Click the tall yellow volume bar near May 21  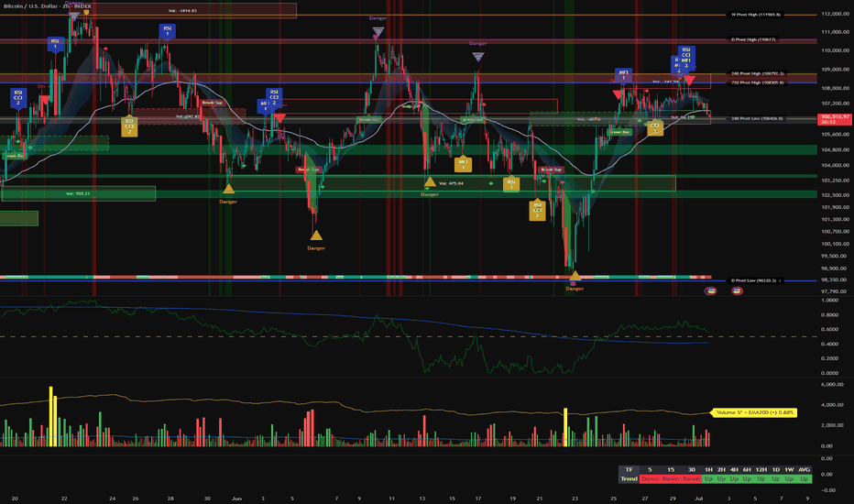(51, 417)
